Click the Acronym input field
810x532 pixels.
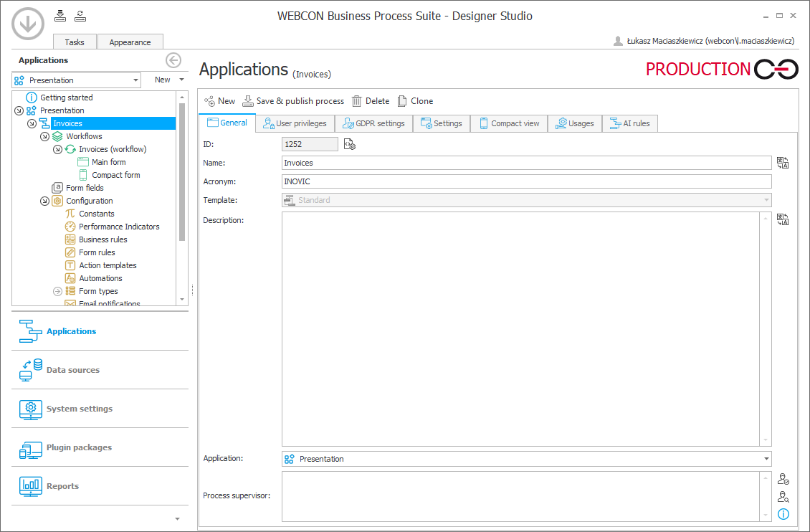[526, 181]
